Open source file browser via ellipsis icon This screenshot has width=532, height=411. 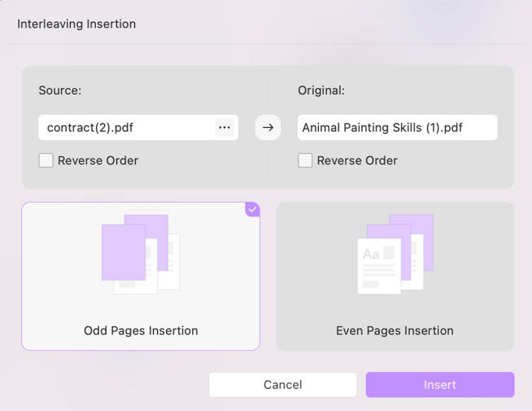coord(225,128)
